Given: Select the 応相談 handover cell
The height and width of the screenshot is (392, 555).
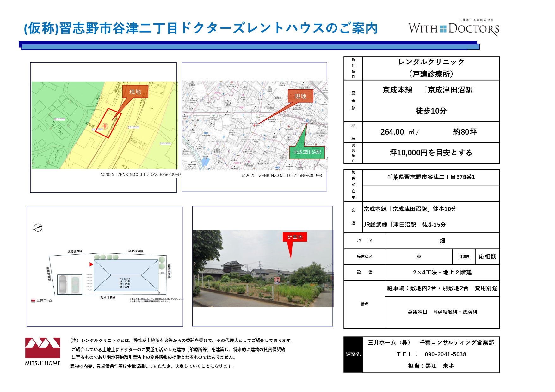Looking at the screenshot, I should click(x=487, y=256).
